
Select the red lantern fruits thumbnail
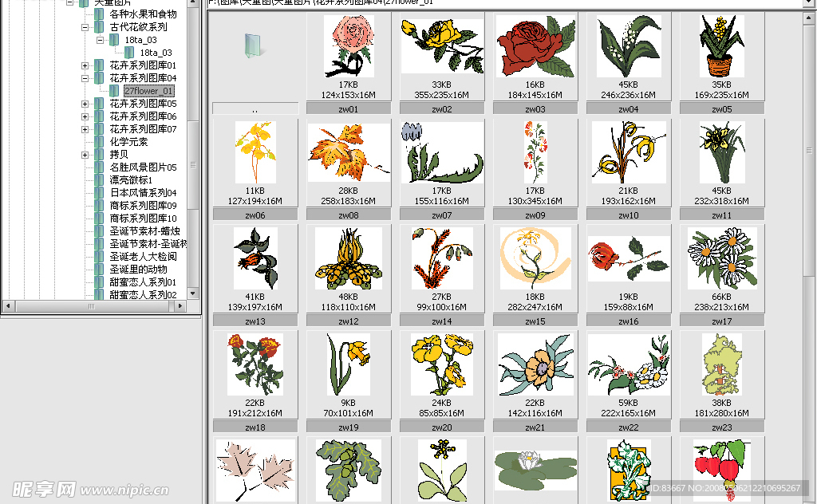pos(722,471)
